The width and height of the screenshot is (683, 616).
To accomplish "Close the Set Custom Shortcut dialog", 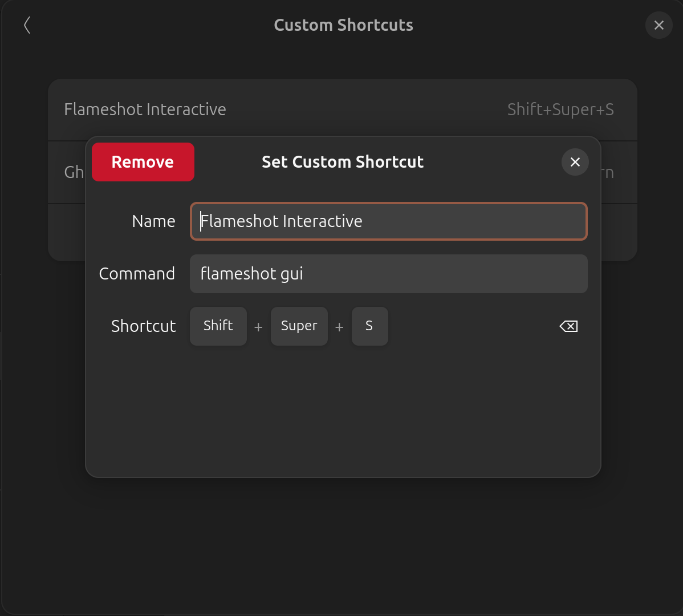I will pyautogui.click(x=575, y=162).
